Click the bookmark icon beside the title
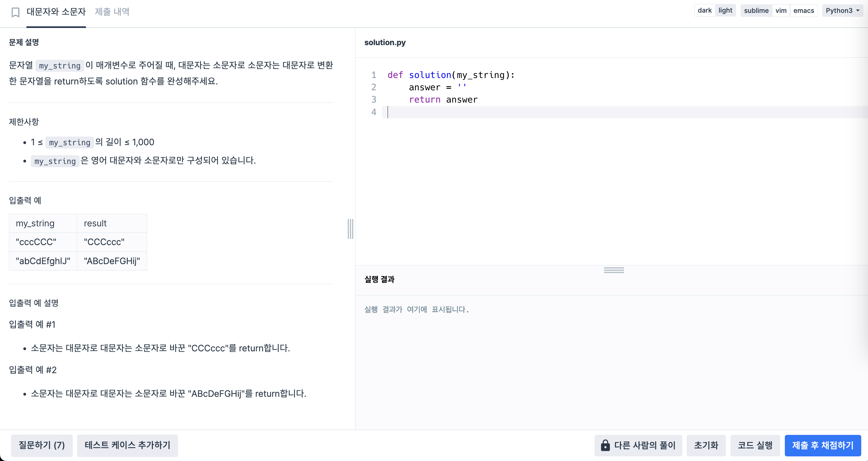The image size is (868, 461). click(15, 12)
